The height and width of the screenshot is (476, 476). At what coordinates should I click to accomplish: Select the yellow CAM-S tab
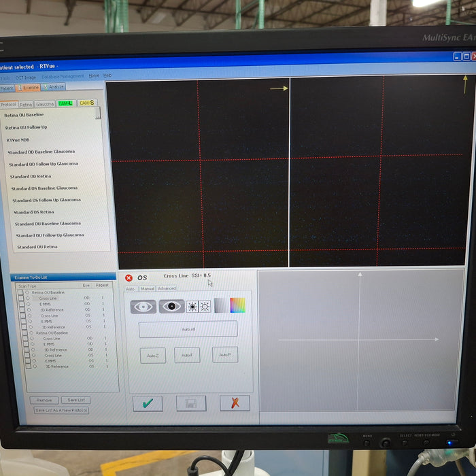click(x=87, y=103)
